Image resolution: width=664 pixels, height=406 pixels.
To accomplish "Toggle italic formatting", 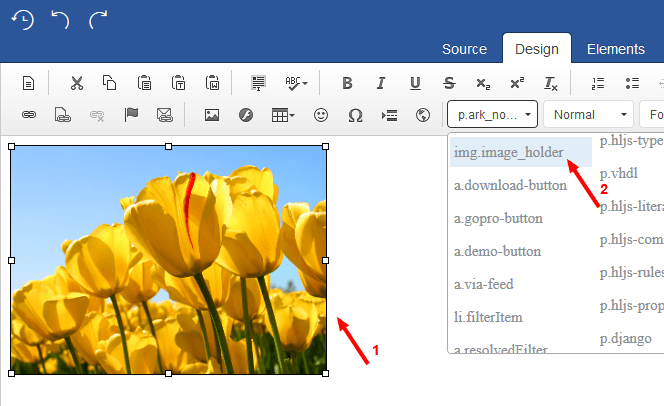I will (381, 83).
